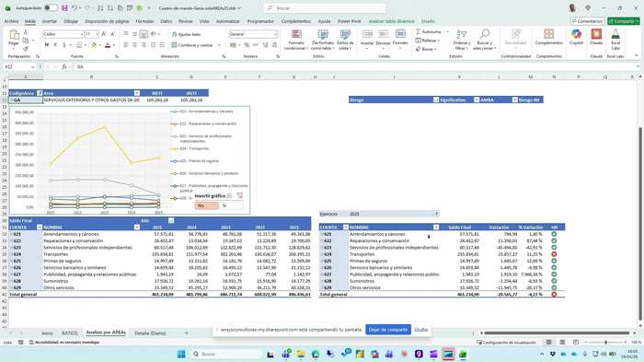Apply the font color red A
The height and width of the screenshot is (362, 644).
point(108,45)
